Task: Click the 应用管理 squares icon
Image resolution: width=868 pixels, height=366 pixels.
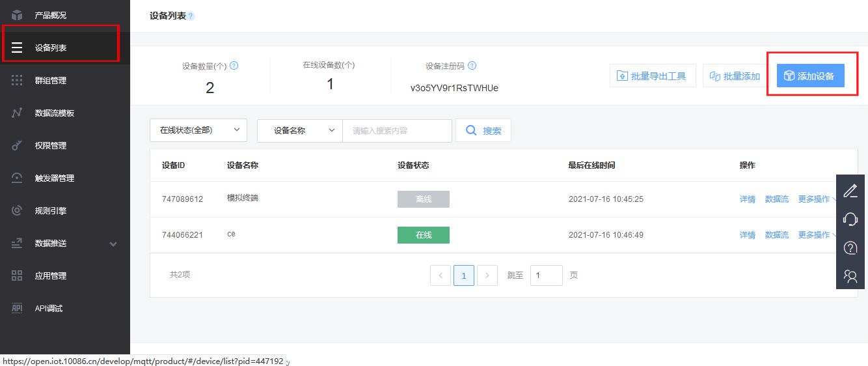Action: pos(17,275)
